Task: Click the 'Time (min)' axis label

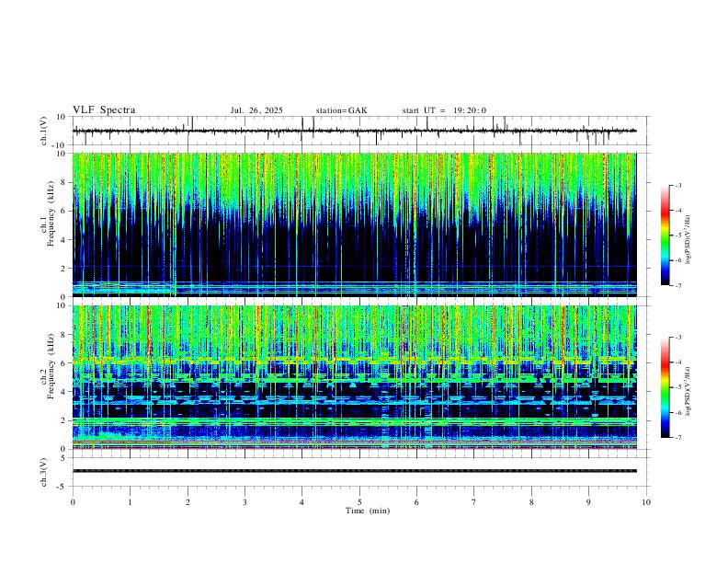Action: coord(368,511)
